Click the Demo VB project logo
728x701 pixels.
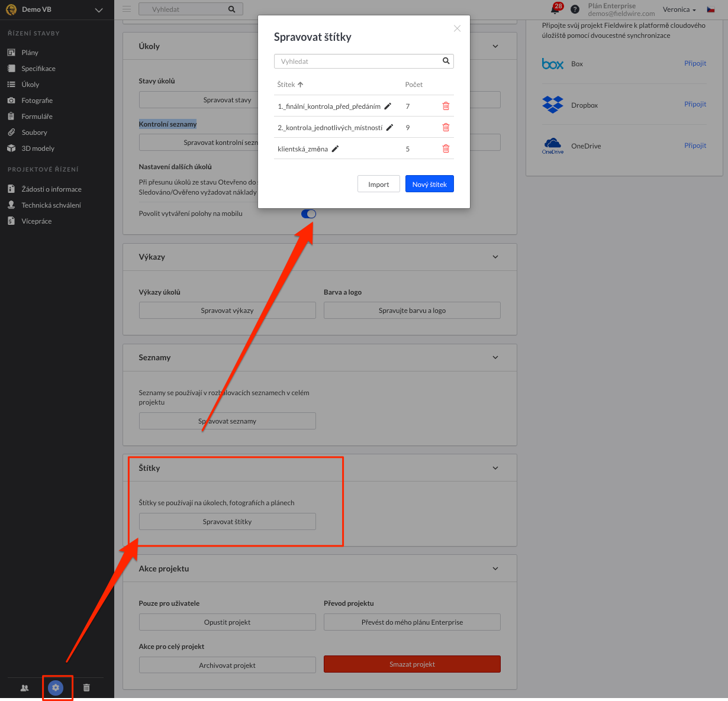pos(11,9)
